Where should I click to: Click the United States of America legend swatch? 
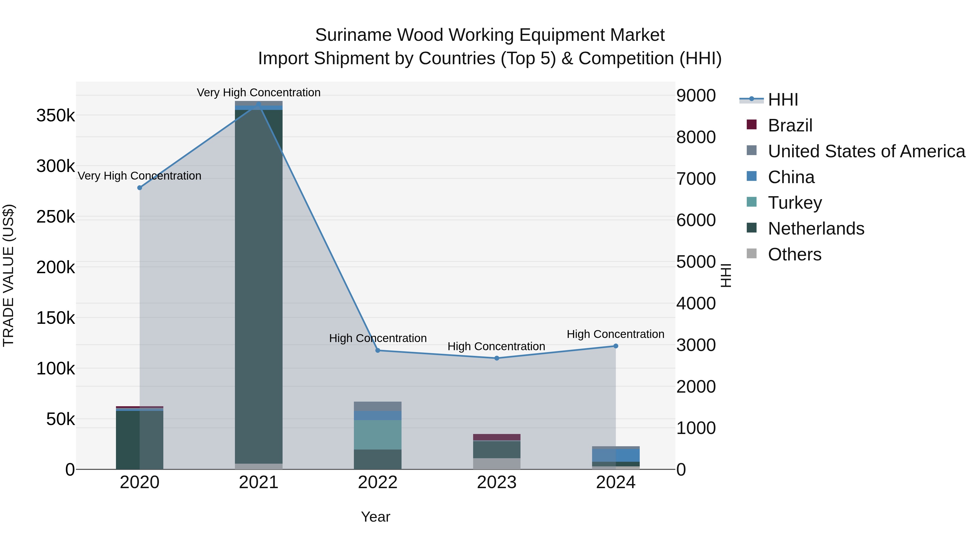click(x=752, y=150)
